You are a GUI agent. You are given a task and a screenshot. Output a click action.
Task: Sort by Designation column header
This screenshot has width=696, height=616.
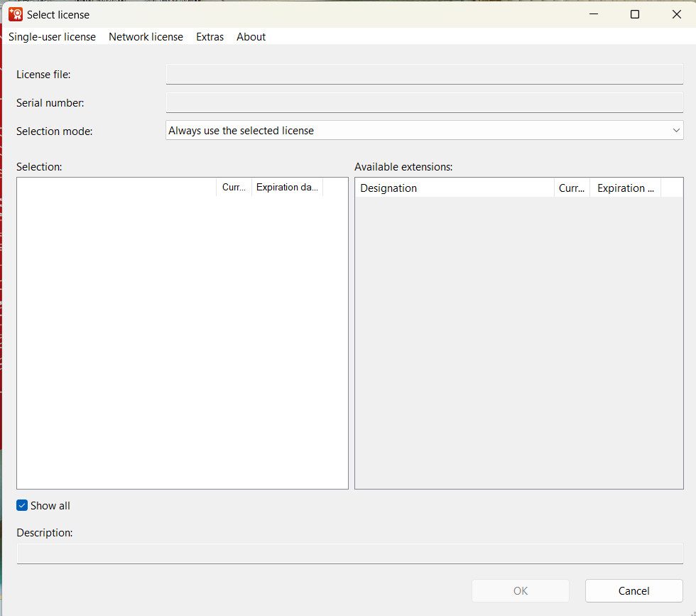[x=455, y=188]
